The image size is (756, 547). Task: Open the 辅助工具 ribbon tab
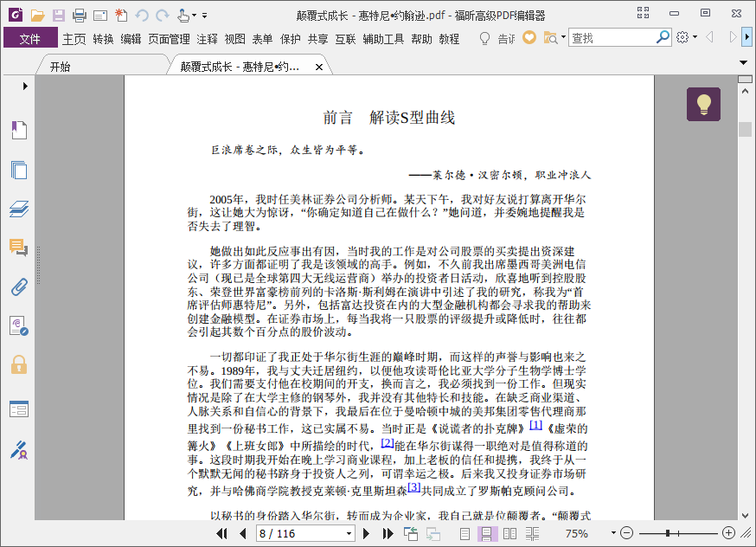(x=383, y=39)
